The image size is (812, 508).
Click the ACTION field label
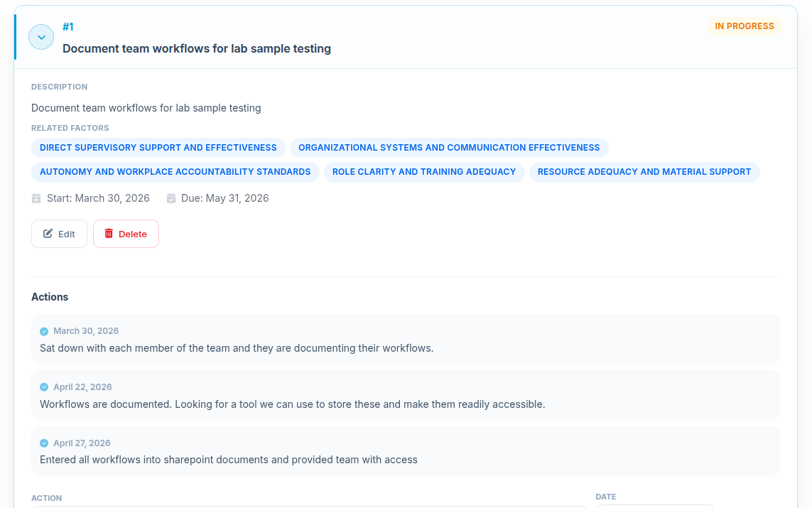click(47, 498)
